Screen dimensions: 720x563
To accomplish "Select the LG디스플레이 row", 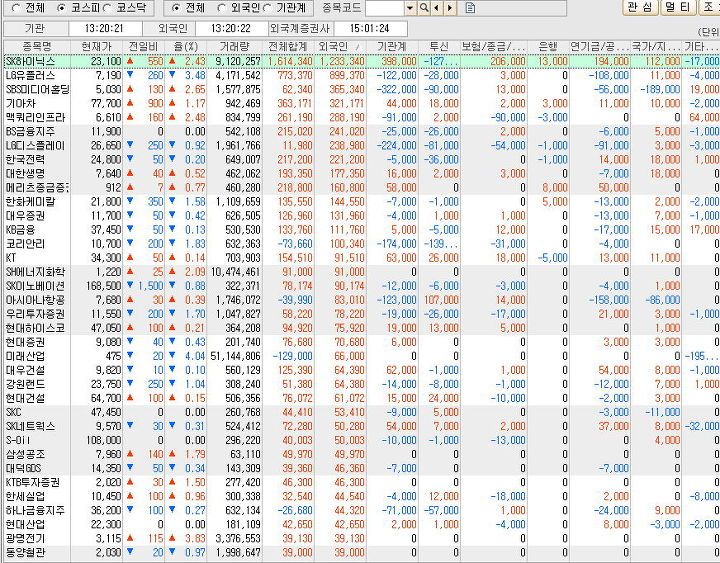I will click(x=362, y=146).
